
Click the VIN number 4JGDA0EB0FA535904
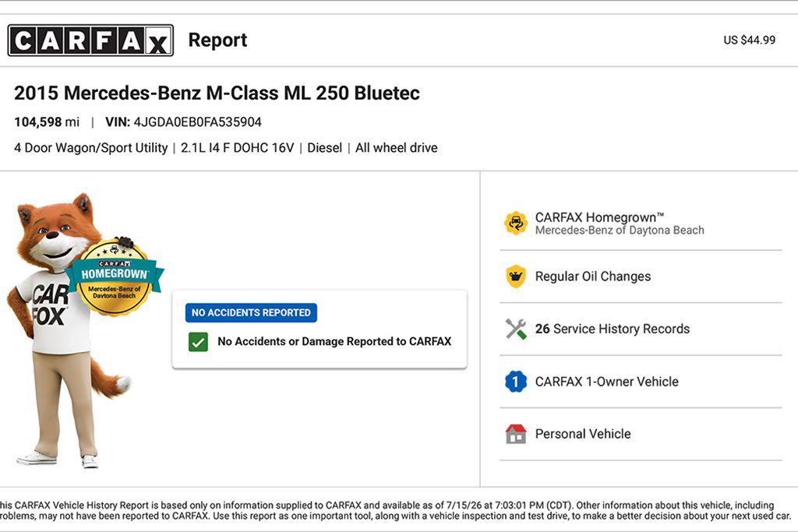197,122
